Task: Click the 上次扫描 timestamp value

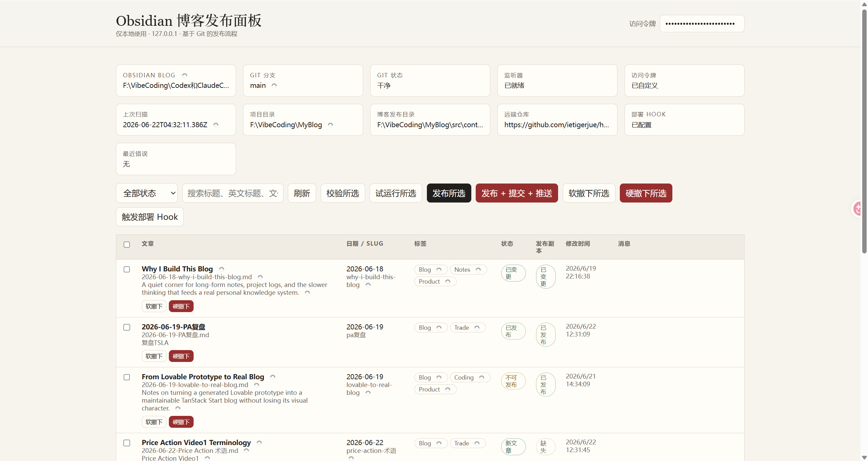Action: 165,125
